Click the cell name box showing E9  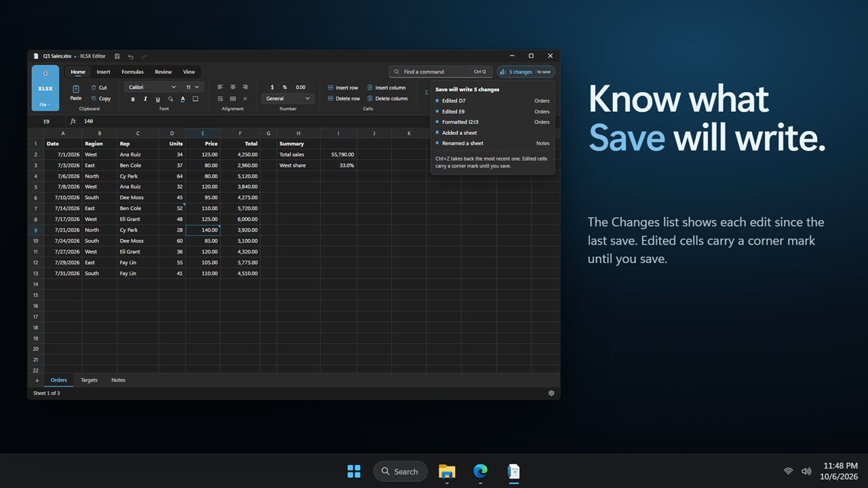point(47,121)
